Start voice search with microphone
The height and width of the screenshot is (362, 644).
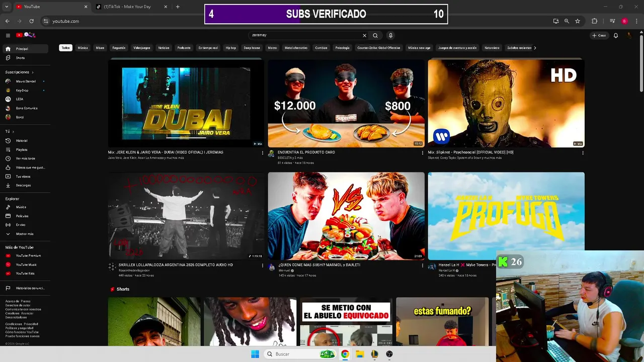click(x=390, y=36)
